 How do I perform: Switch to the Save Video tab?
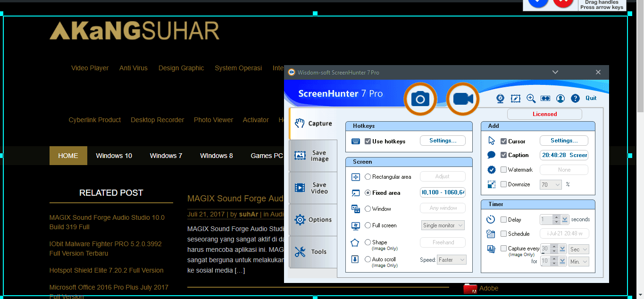point(313,188)
